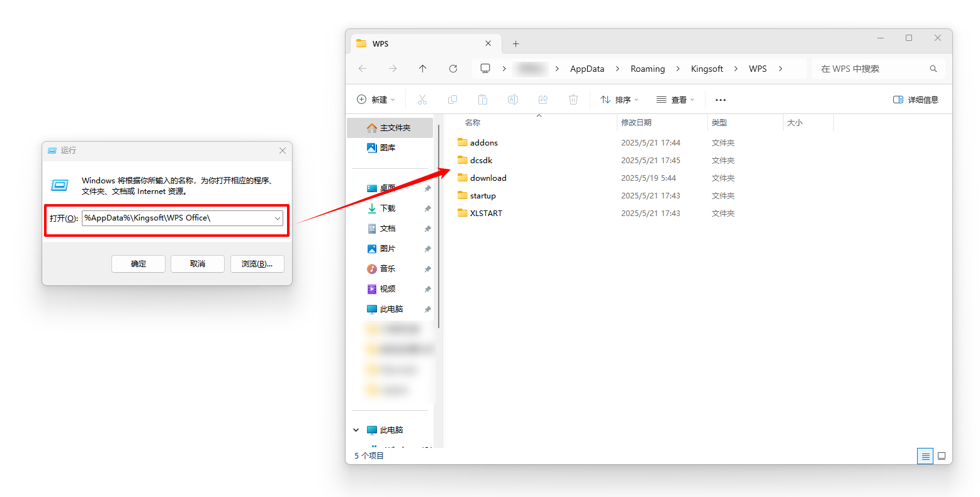
Task: Switch to the details list view in the status bar
Action: (x=925, y=456)
